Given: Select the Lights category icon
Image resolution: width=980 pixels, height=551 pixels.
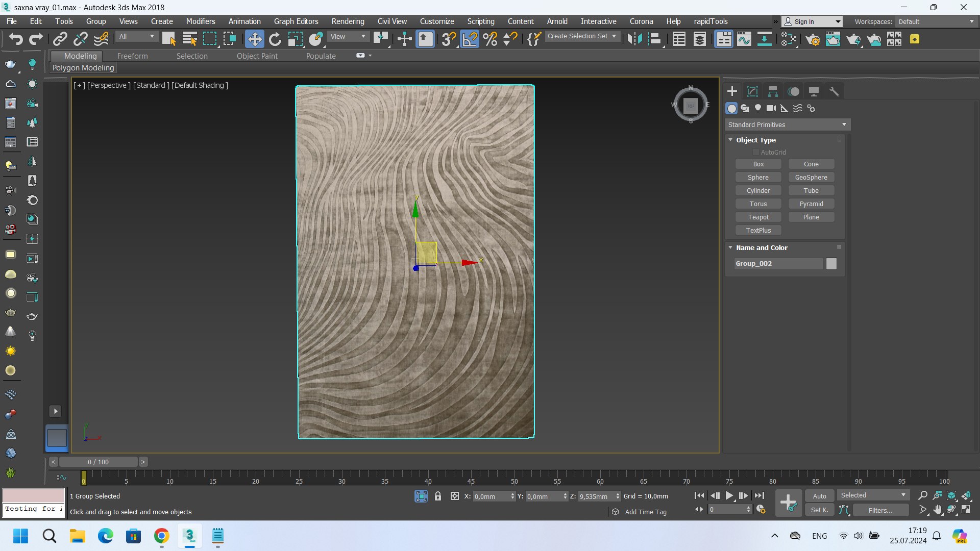Looking at the screenshot, I should 758,108.
